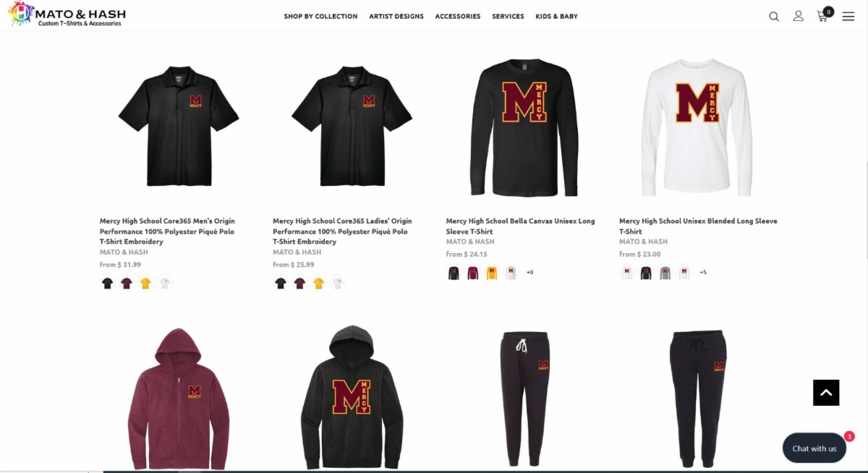Image resolution: width=868 pixels, height=473 pixels.
Task: Select gold swatch on Men's Origin polo
Action: pyautogui.click(x=145, y=284)
